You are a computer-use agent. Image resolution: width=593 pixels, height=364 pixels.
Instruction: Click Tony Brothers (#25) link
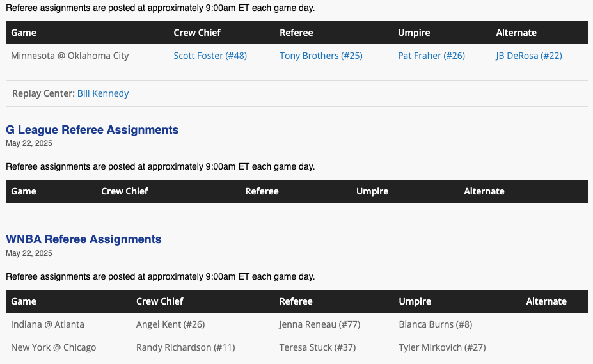(x=320, y=56)
